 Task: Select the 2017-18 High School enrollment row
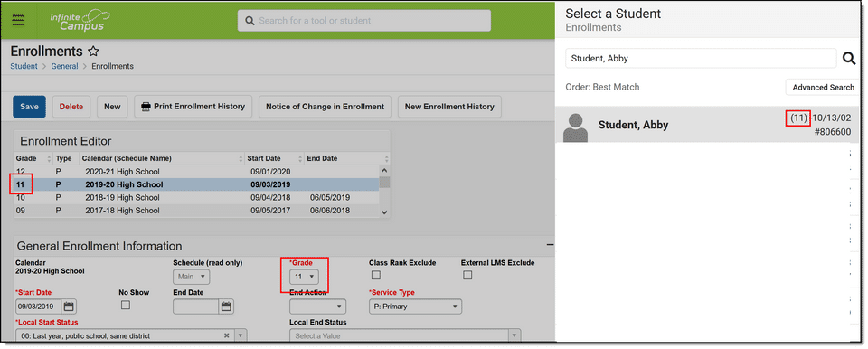[x=196, y=211]
